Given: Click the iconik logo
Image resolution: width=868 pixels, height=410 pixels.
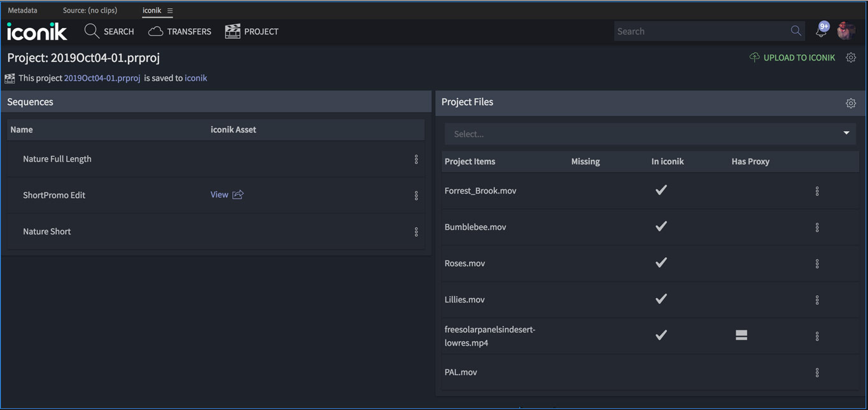Looking at the screenshot, I should tap(36, 31).
